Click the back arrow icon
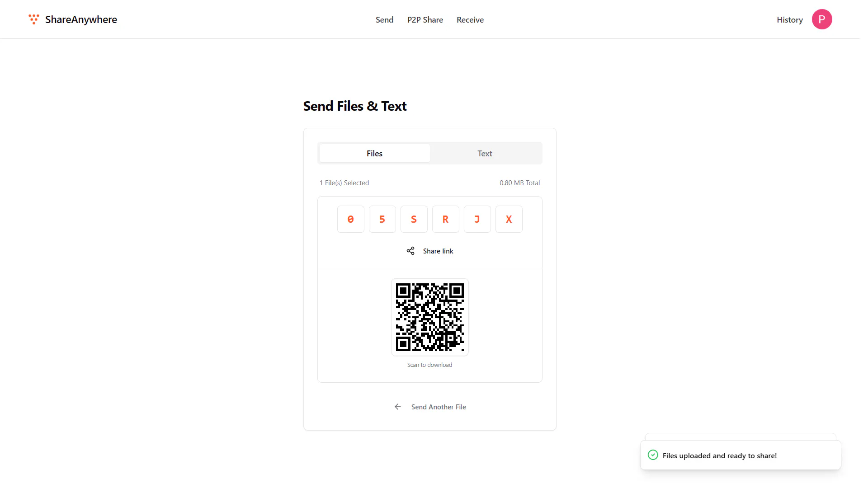The width and height of the screenshot is (868, 488). [398, 407]
